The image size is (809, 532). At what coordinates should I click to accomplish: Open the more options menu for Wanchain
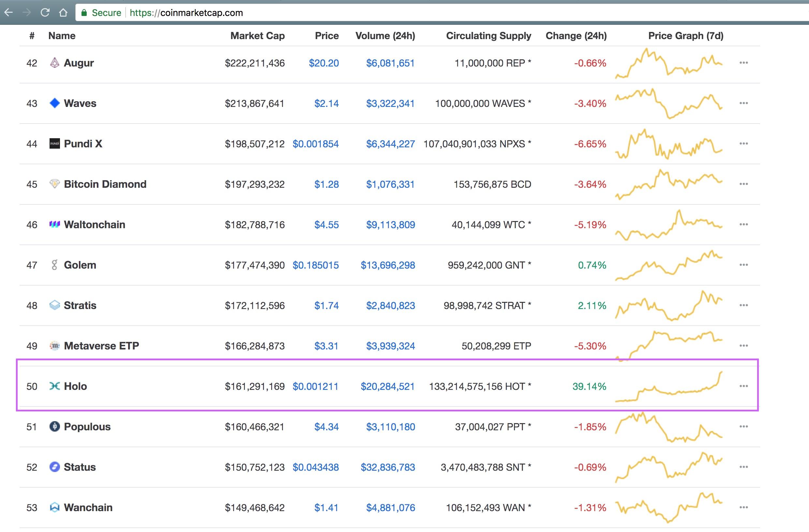744,507
